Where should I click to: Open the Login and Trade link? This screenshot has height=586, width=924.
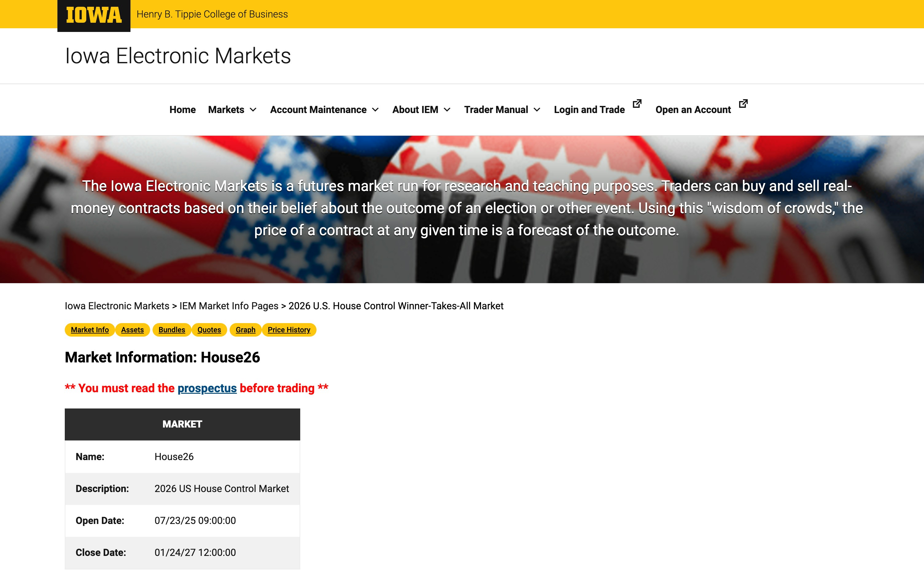pos(589,110)
